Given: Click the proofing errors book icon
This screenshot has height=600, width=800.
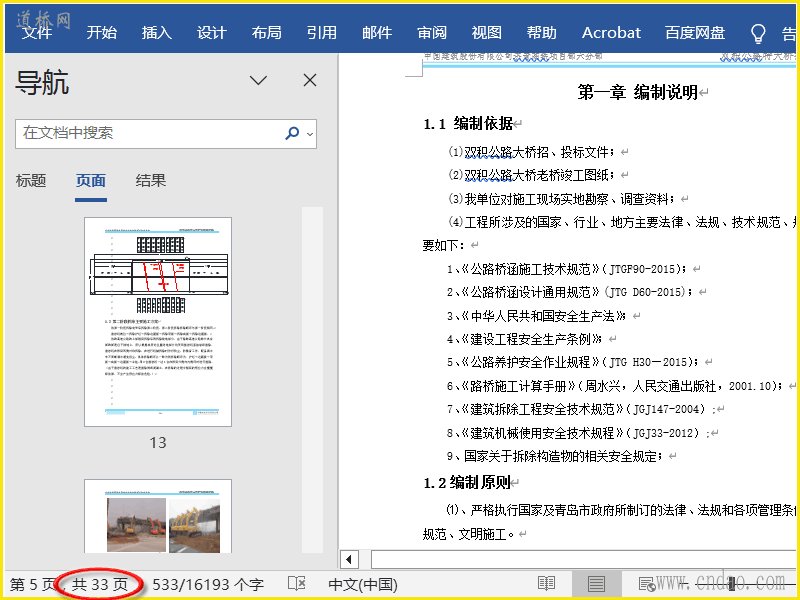Looking at the screenshot, I should (296, 583).
